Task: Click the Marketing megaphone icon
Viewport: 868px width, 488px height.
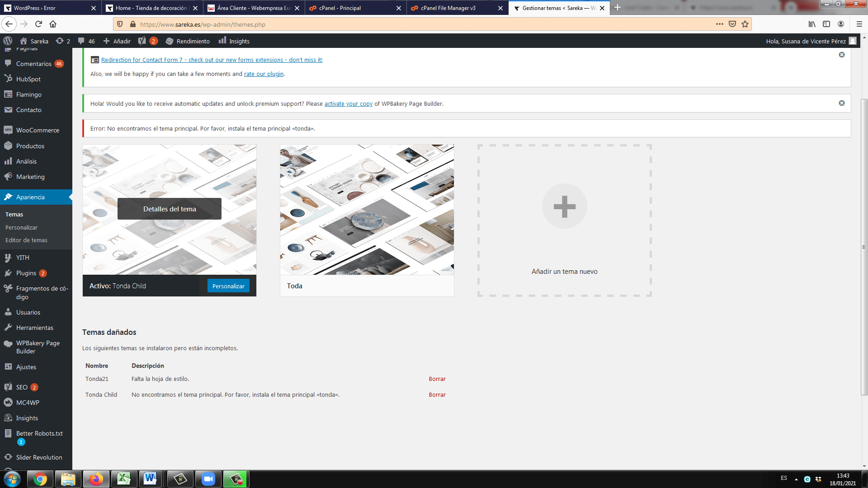Action: [8, 177]
